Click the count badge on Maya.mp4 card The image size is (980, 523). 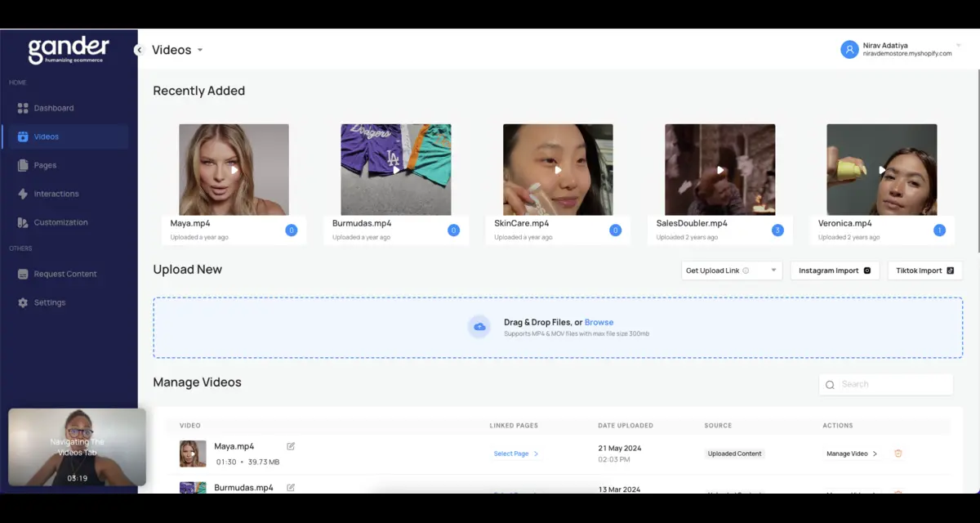click(291, 230)
